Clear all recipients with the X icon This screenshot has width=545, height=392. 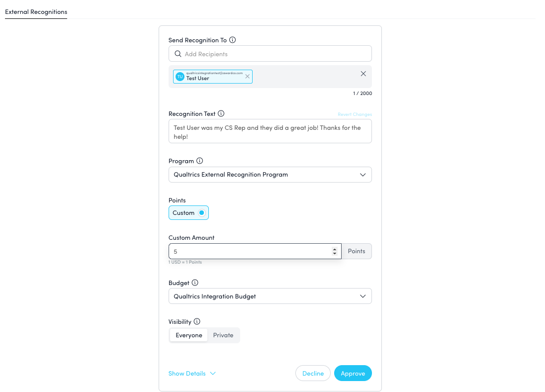click(x=363, y=74)
